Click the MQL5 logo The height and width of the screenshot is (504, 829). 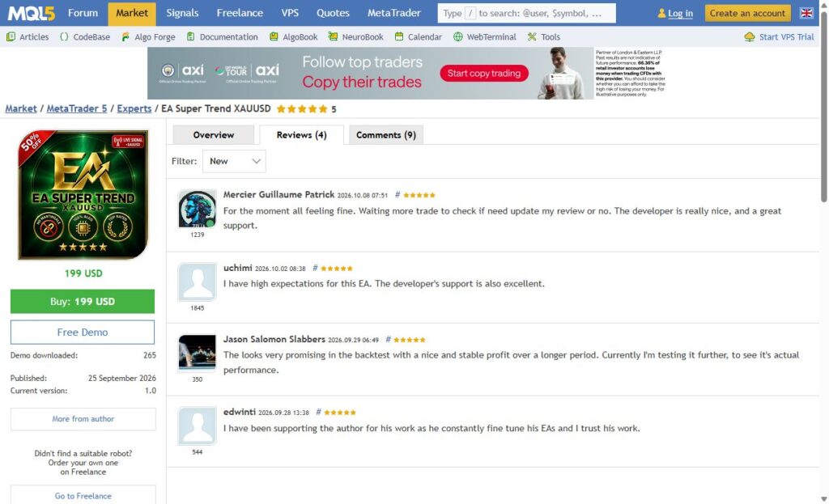point(31,13)
